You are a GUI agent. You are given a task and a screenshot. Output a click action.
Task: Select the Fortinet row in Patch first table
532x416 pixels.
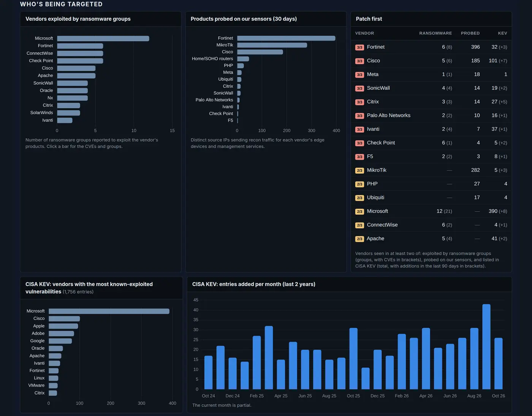[431, 47]
